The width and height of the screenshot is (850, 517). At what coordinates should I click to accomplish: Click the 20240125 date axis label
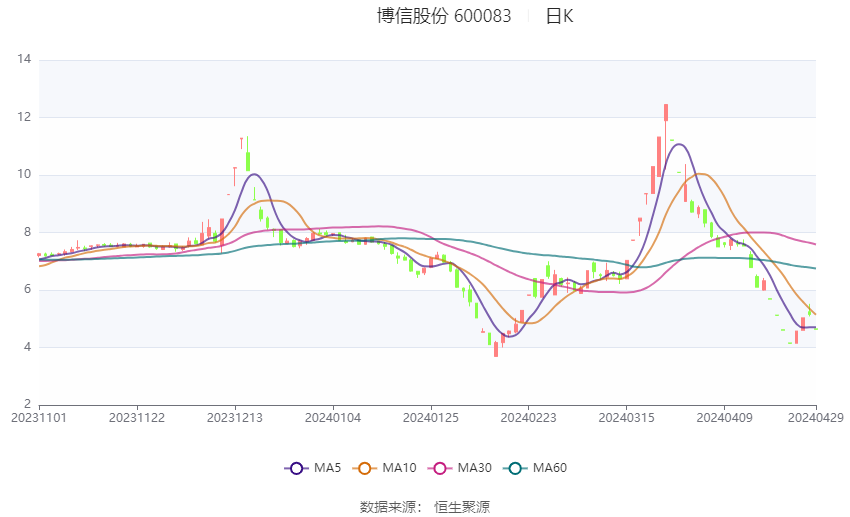(431, 418)
